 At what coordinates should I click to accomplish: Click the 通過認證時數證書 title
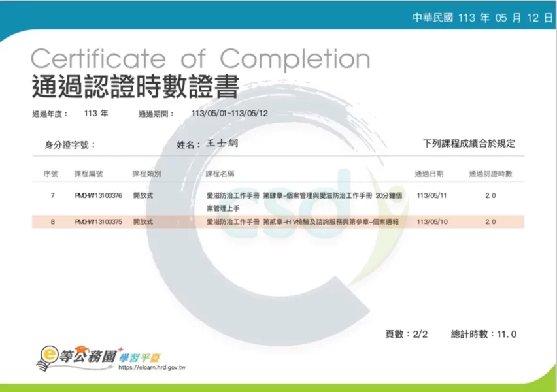pos(135,87)
